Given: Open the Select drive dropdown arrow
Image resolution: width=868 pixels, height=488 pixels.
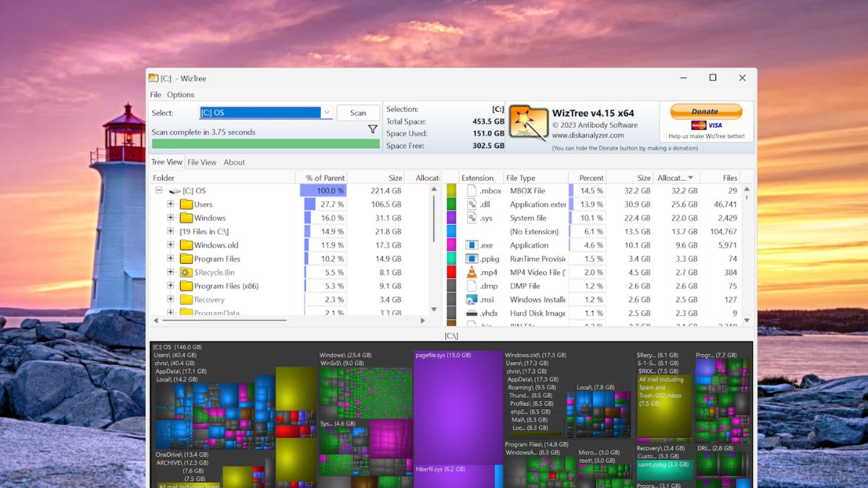Looking at the screenshot, I should [326, 113].
